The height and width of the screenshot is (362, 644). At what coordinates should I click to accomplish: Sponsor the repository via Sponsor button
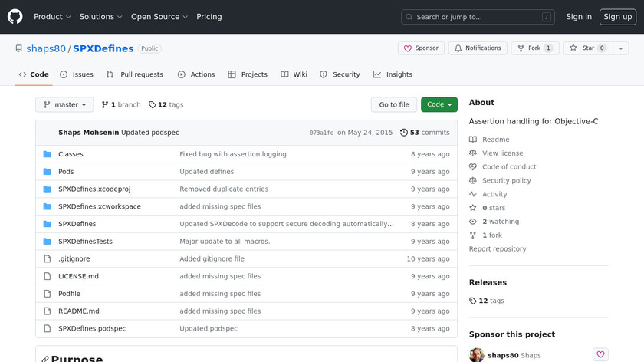[x=421, y=48]
